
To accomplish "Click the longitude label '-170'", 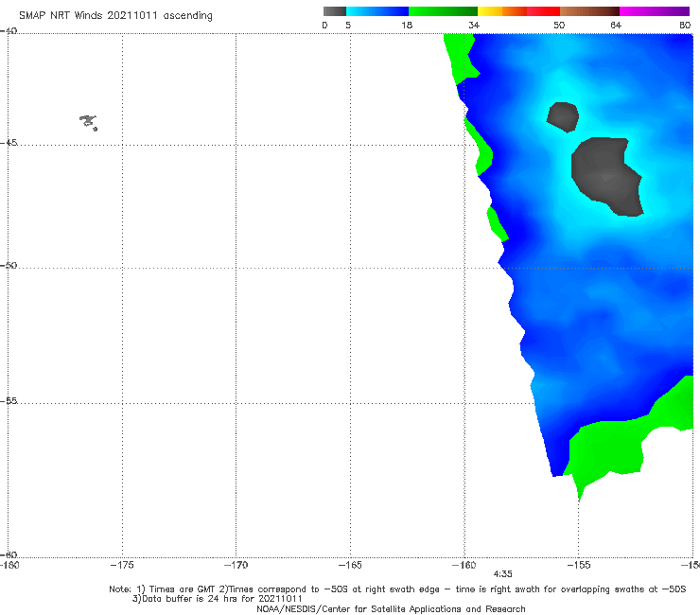I will [236, 566].
